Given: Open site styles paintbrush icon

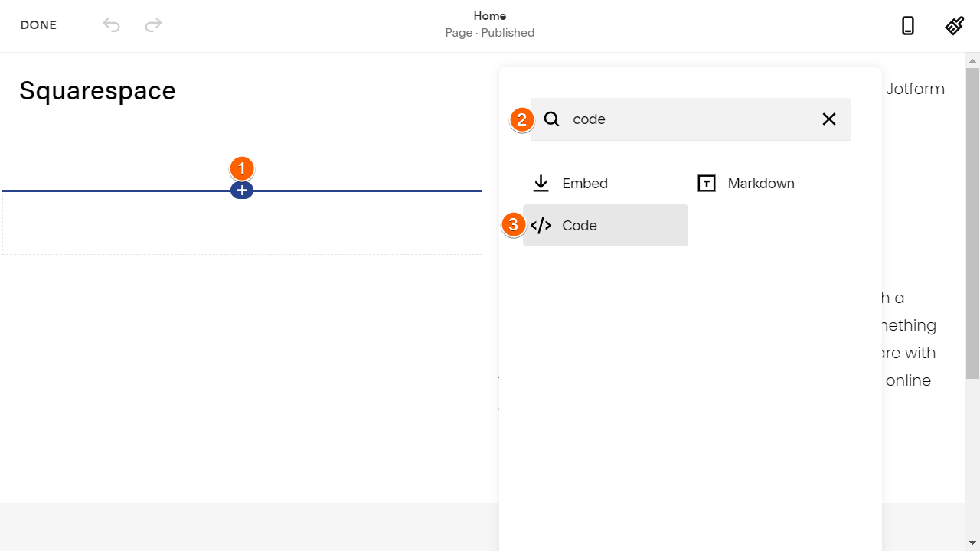Looking at the screenshot, I should [x=954, y=26].
